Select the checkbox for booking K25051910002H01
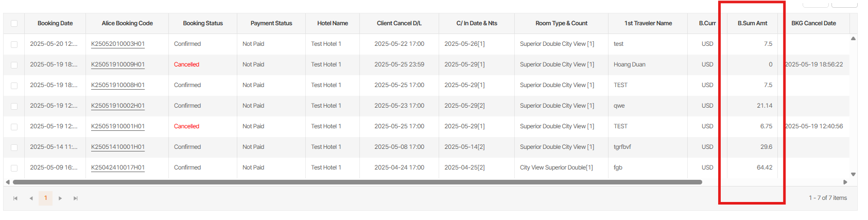The height and width of the screenshot is (220, 868). [14, 106]
